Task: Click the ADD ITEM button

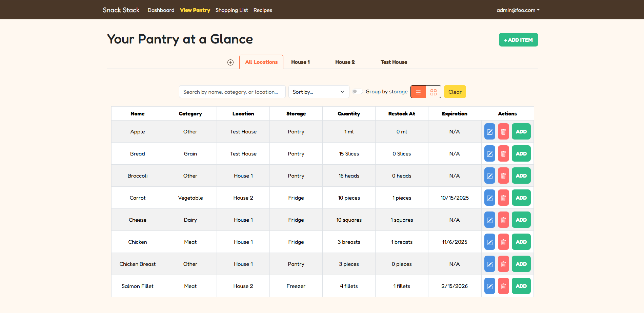Action: point(518,40)
